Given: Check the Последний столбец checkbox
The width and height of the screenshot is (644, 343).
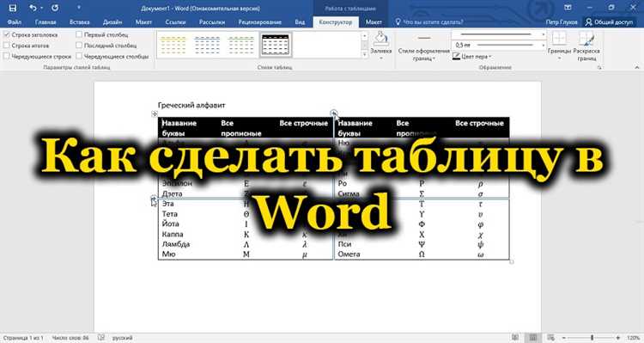Looking at the screenshot, I should [79, 46].
